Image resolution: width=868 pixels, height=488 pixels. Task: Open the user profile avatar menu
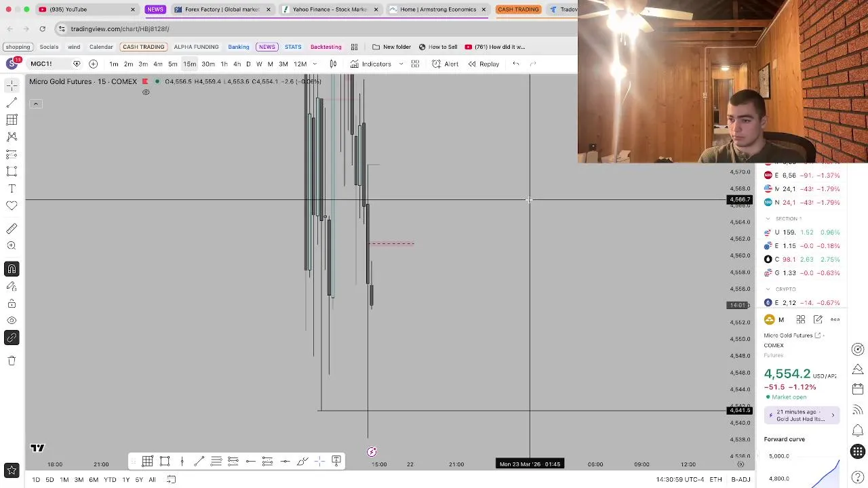pos(12,64)
